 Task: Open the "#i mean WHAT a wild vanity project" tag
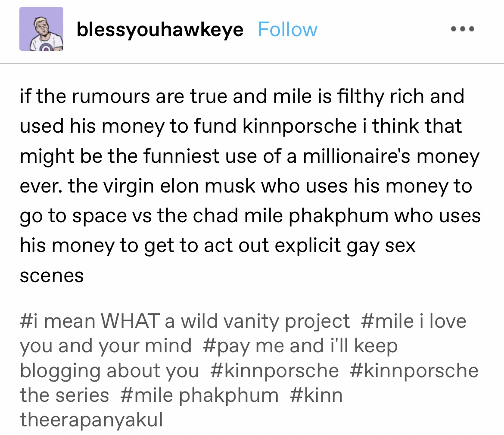(185, 321)
